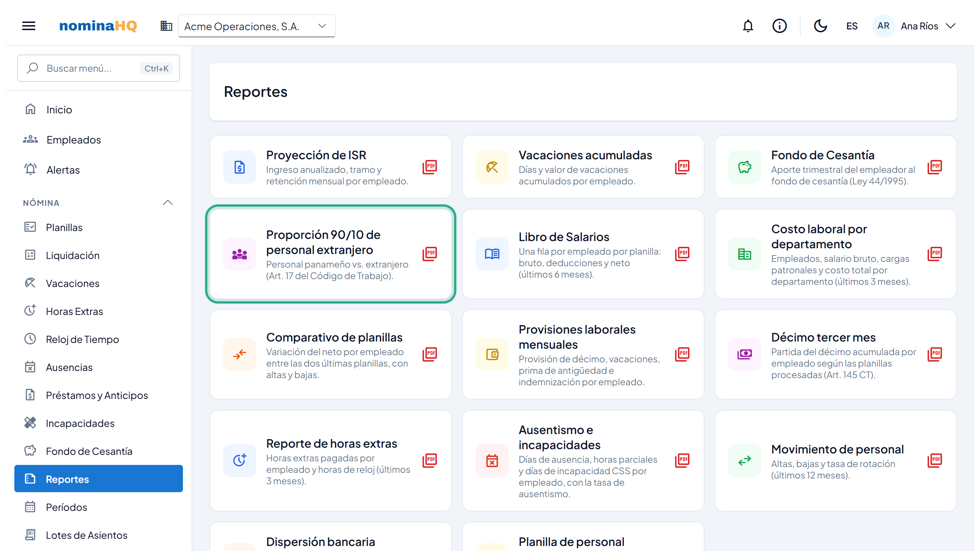Download Décimo tercer mes PDF

[x=935, y=354]
